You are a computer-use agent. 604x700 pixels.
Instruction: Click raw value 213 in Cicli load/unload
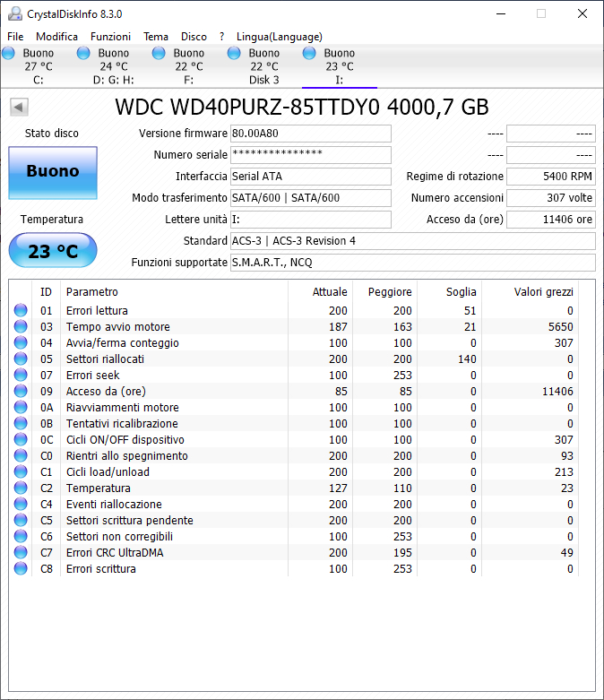tap(564, 471)
